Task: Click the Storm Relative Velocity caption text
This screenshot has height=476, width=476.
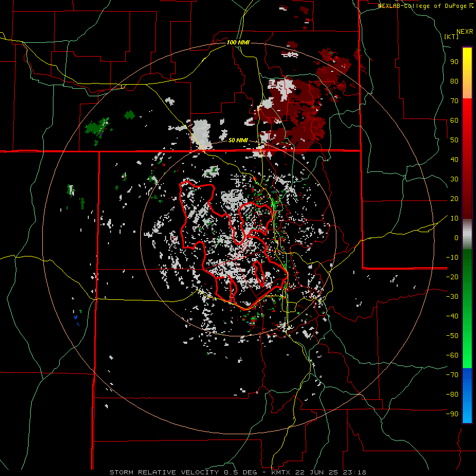Action: [x=237, y=472]
